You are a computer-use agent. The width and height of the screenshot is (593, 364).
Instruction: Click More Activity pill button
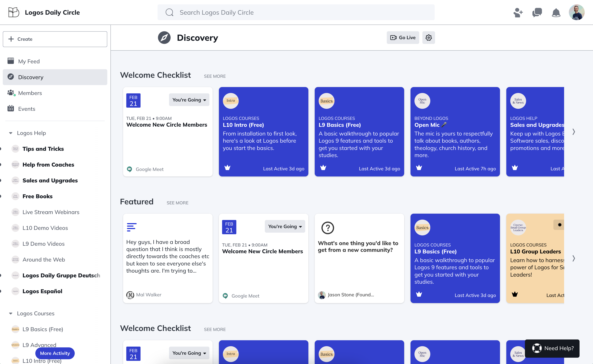click(55, 353)
